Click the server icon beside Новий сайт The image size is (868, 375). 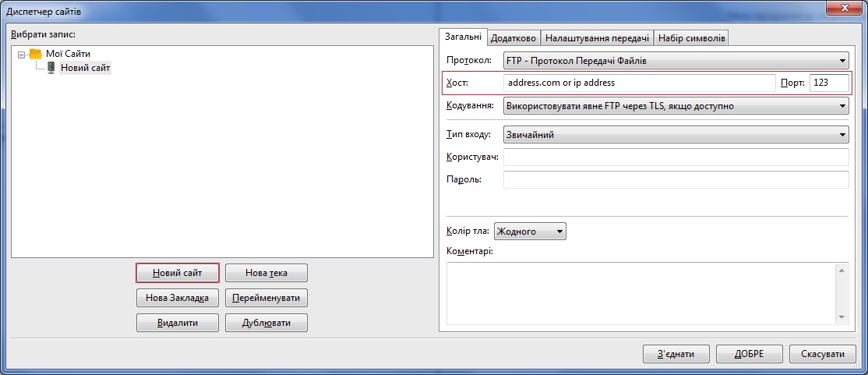[51, 68]
